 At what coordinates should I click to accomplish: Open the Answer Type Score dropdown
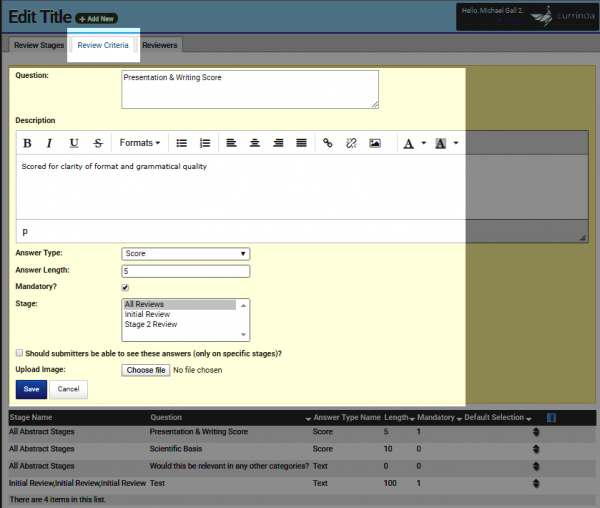pos(186,254)
